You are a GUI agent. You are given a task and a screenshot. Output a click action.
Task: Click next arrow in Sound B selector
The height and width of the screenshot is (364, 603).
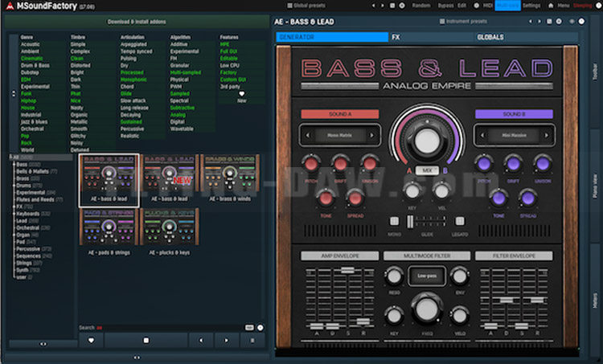[x=546, y=135]
